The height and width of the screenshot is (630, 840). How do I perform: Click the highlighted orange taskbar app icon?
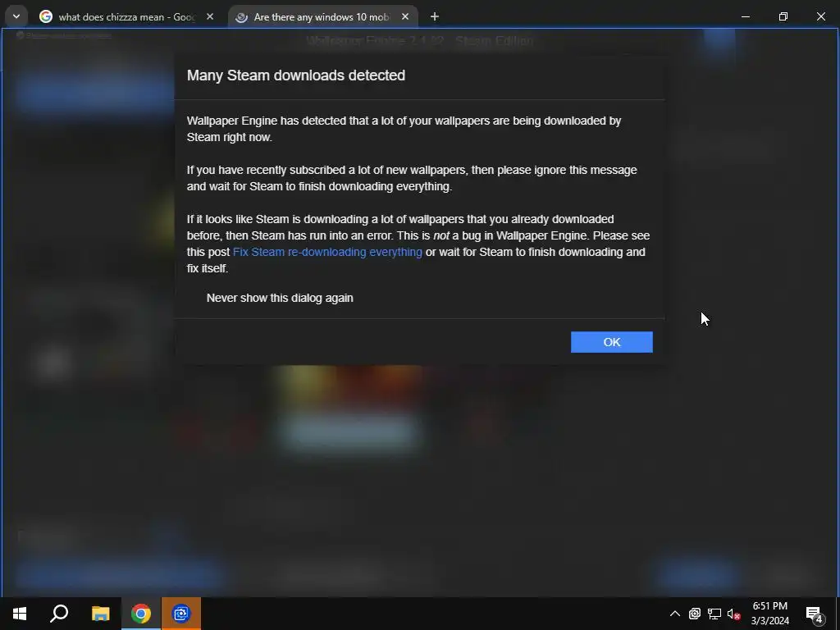[181, 614]
